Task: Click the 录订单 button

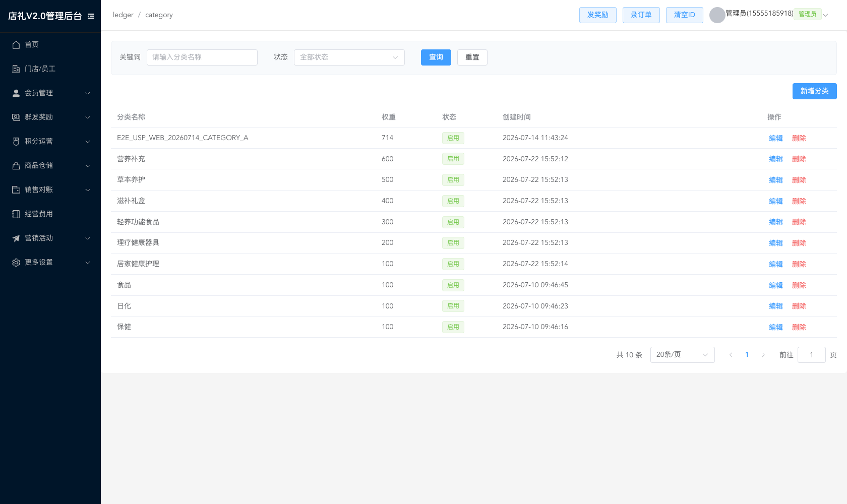Action: [x=641, y=15]
